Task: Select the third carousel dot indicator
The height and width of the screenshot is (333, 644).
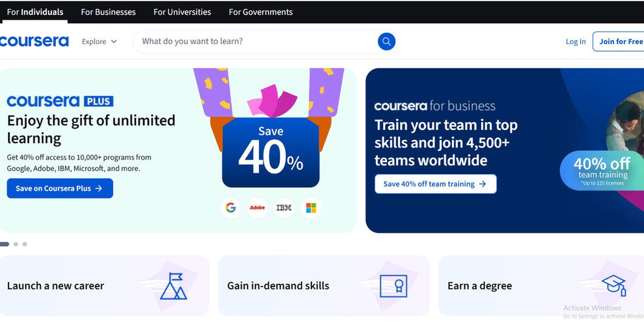Action: 25,244
